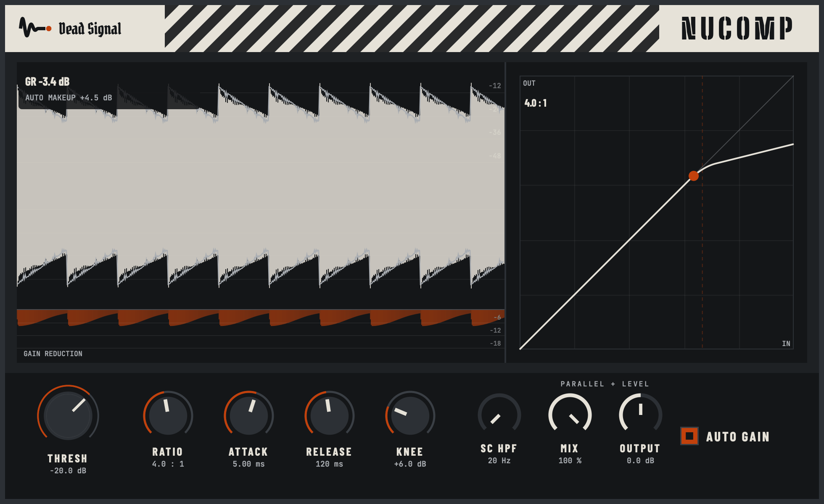Click the 5.00 ms attack value

point(248,464)
